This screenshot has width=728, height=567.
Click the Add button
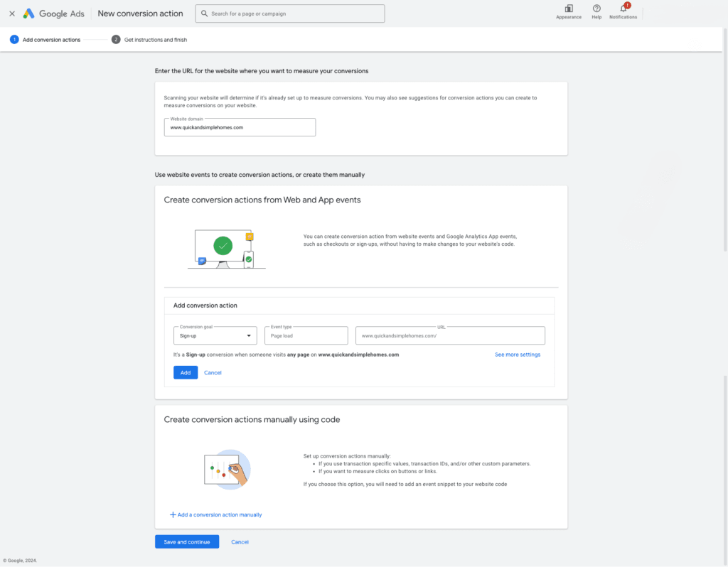185,372
